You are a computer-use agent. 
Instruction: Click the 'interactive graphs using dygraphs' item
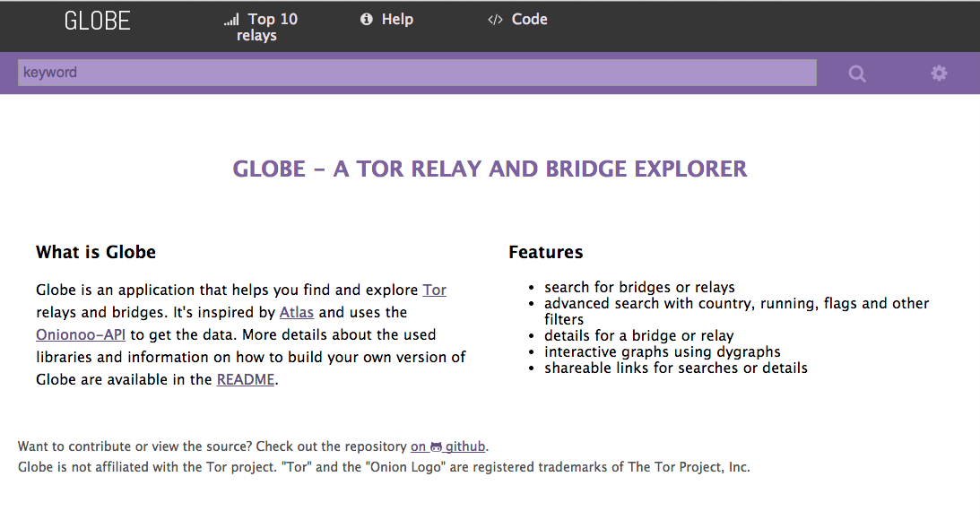[x=662, y=351]
